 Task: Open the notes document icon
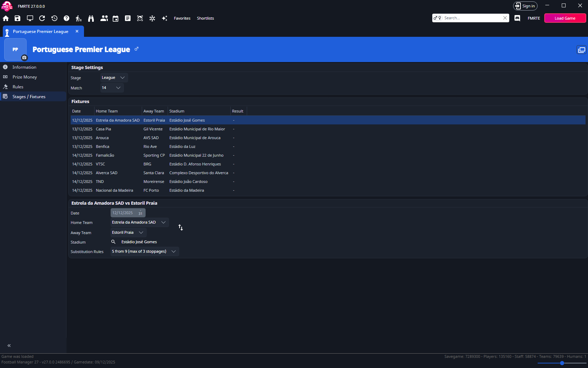(x=128, y=18)
